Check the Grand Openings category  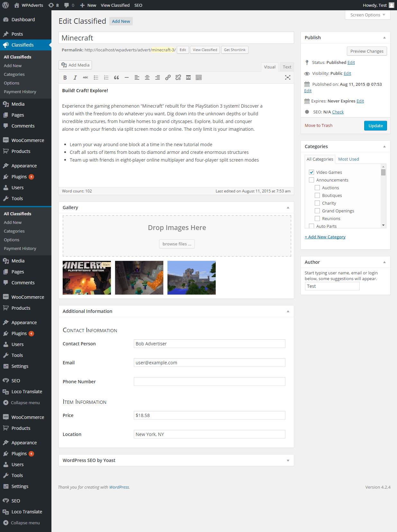pyautogui.click(x=317, y=211)
